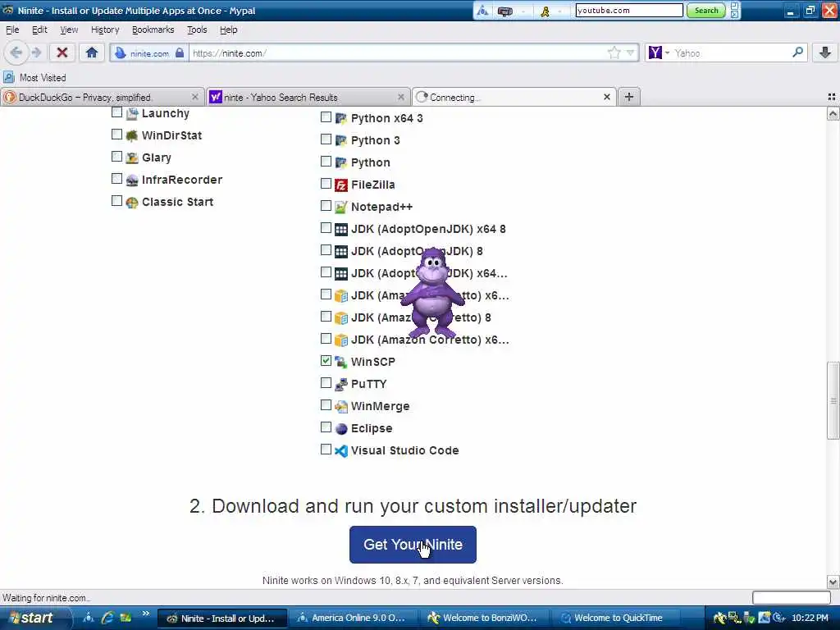Viewport: 840px width, 630px height.
Task: Check the PuTTY checkbox
Action: pos(326,382)
